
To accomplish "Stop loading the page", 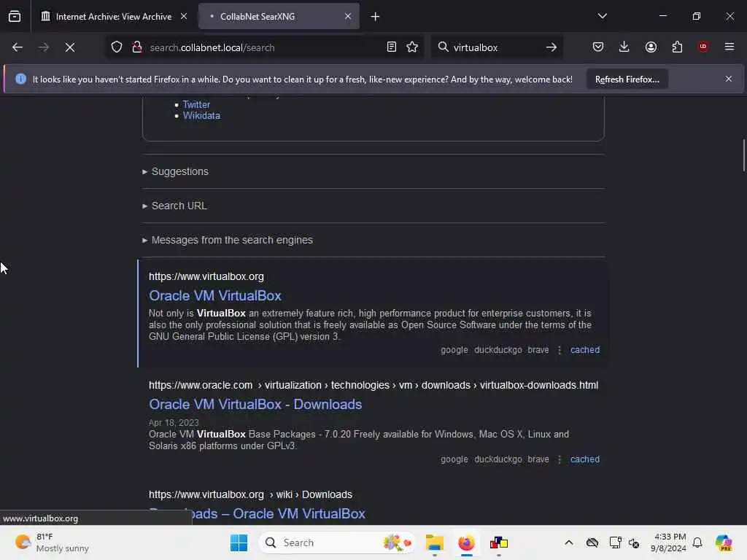I will pyautogui.click(x=69, y=47).
